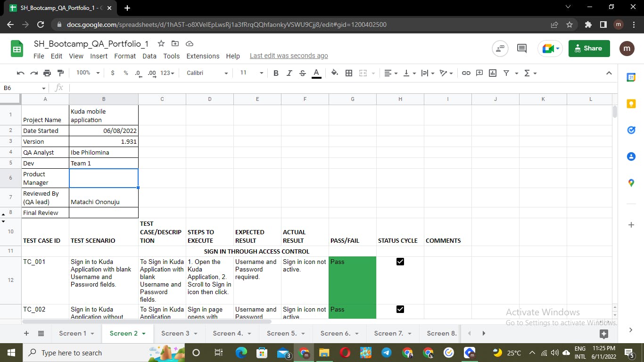Open the Format menu
The image size is (644, 362).
pyautogui.click(x=125, y=56)
